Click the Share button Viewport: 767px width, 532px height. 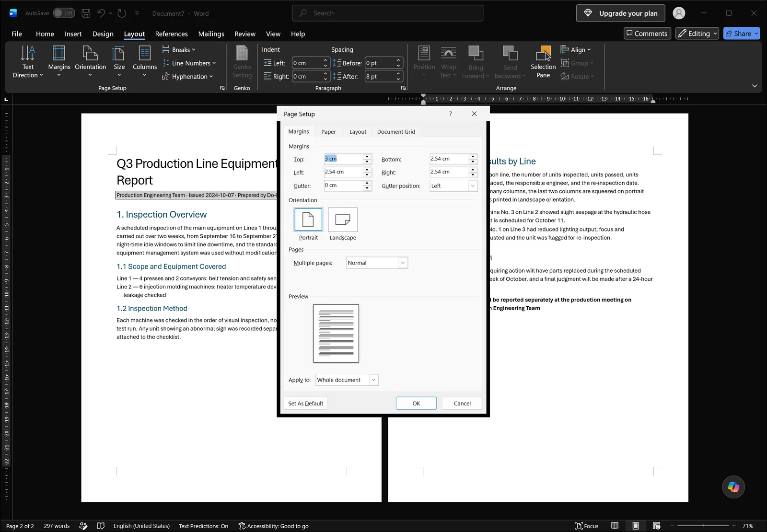pyautogui.click(x=742, y=34)
